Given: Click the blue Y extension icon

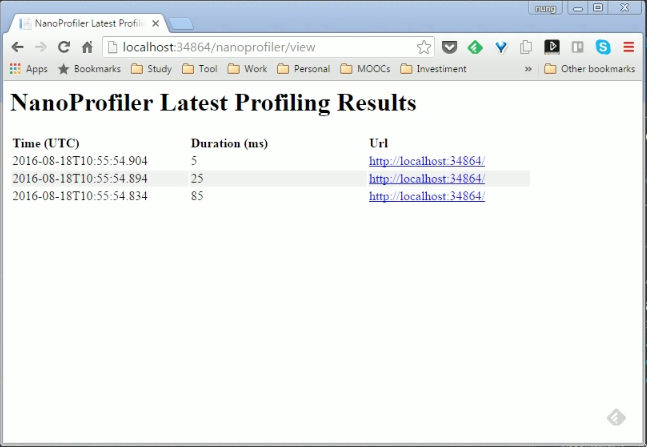Looking at the screenshot, I should (501, 47).
